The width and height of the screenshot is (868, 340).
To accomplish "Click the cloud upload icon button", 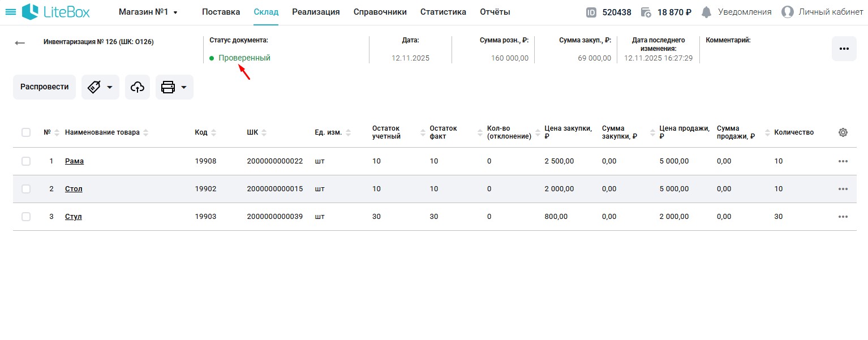I will [137, 87].
